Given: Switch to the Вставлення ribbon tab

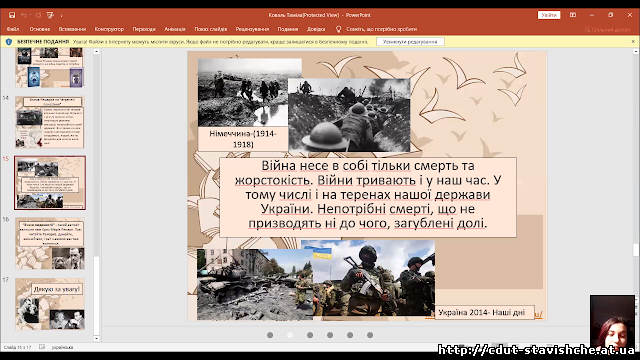Looking at the screenshot, I should click(x=72, y=29).
